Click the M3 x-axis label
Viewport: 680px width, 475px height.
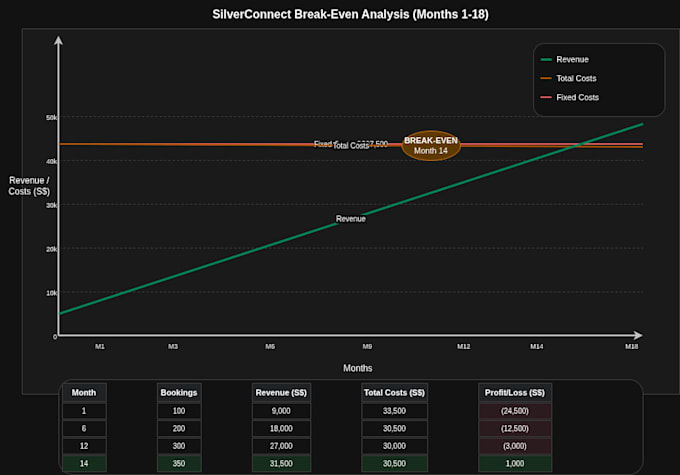tap(173, 346)
